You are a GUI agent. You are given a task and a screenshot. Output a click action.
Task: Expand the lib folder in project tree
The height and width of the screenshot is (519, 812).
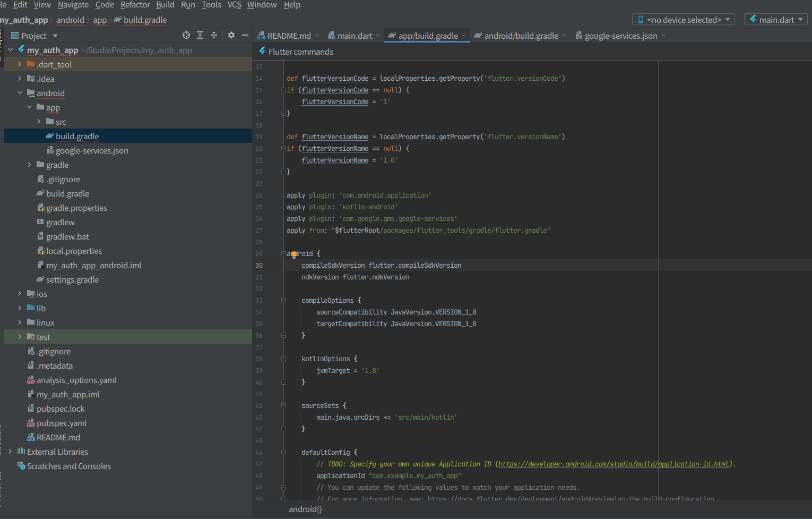click(x=20, y=308)
